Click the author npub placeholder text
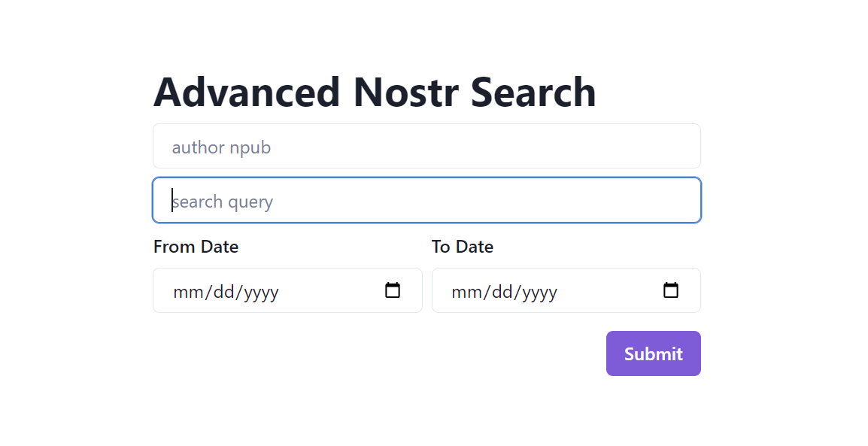The image size is (868, 446). point(221,147)
